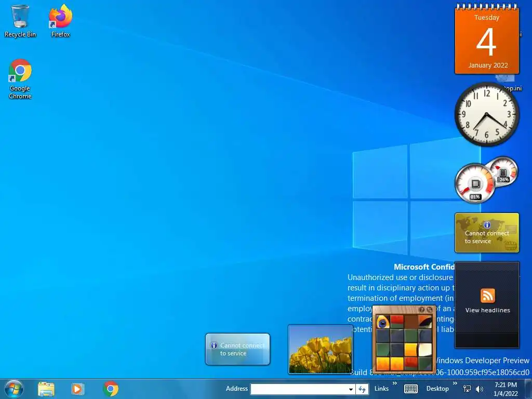Screen dimensions: 532x399
Task: Open the Links toolbar label
Action: point(381,389)
